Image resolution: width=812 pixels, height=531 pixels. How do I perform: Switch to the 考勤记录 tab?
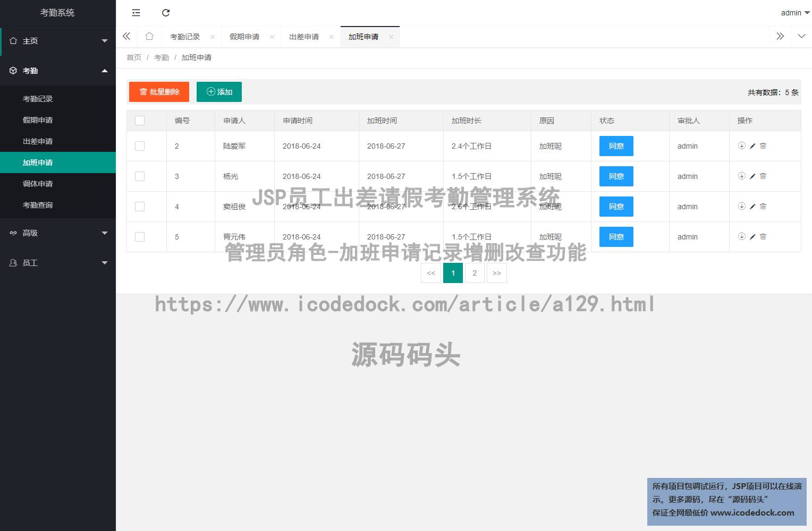[x=185, y=37]
